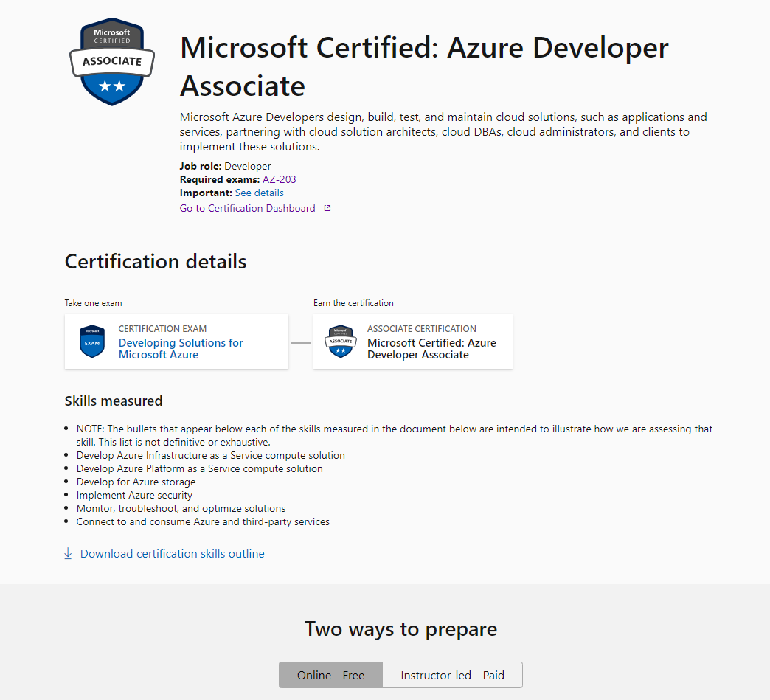The image size is (770, 700).
Task: Open Developing Solutions for Microsoft Azure exam
Action: 181,349
